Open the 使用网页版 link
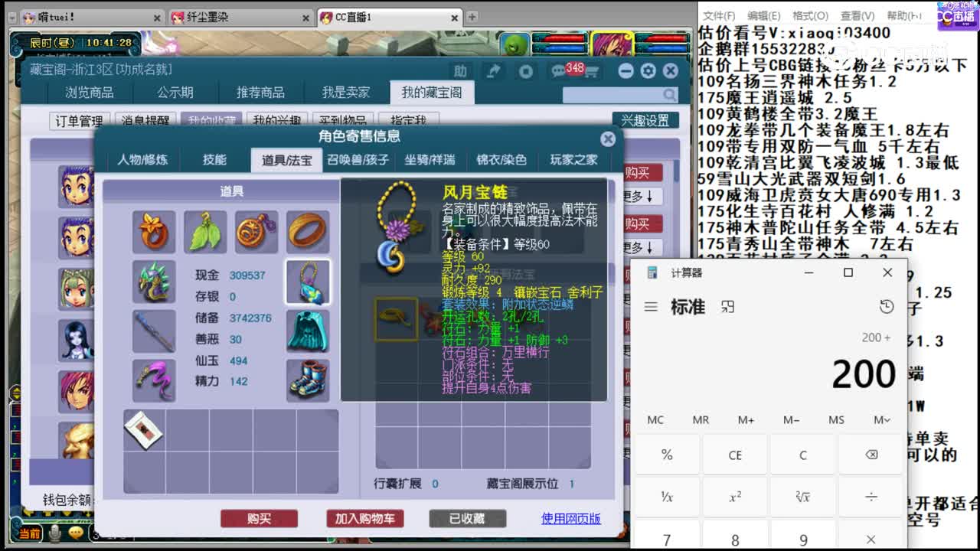This screenshot has width=980, height=551. [x=571, y=519]
